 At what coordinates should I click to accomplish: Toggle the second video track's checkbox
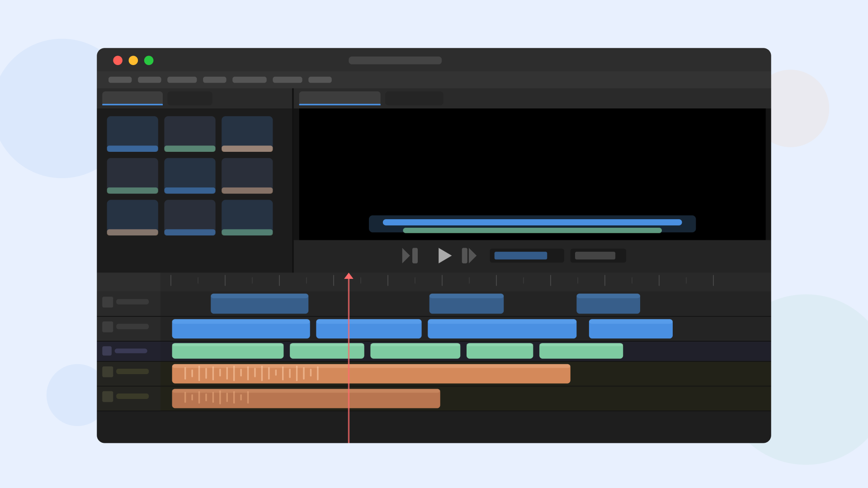click(108, 327)
